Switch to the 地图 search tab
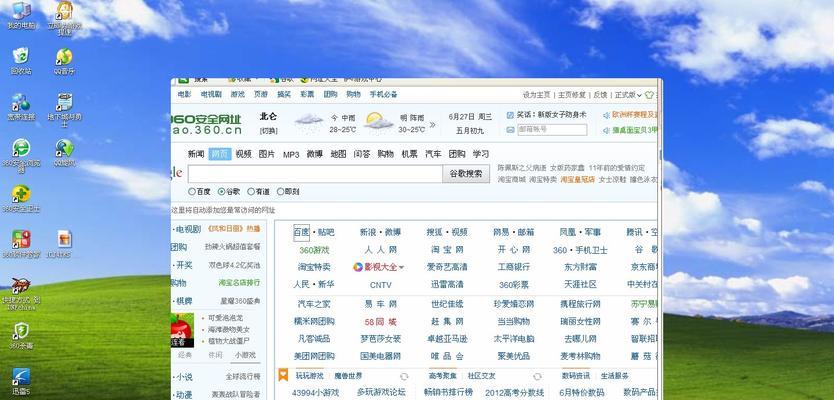This screenshot has width=834, height=400. click(x=338, y=154)
